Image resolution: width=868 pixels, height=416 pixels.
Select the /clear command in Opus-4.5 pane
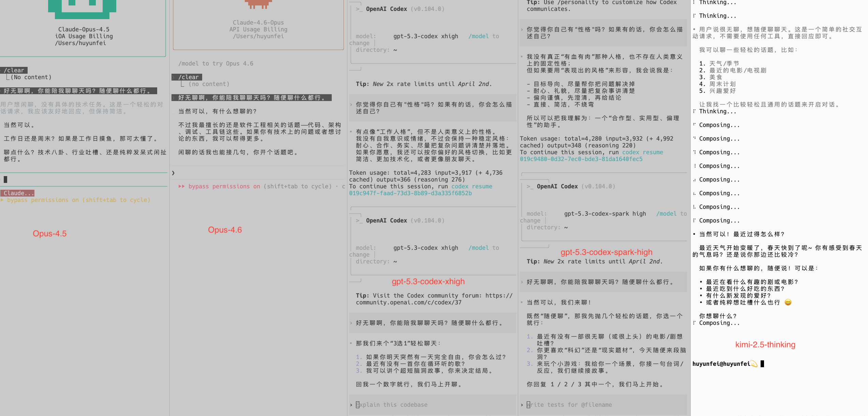point(14,70)
